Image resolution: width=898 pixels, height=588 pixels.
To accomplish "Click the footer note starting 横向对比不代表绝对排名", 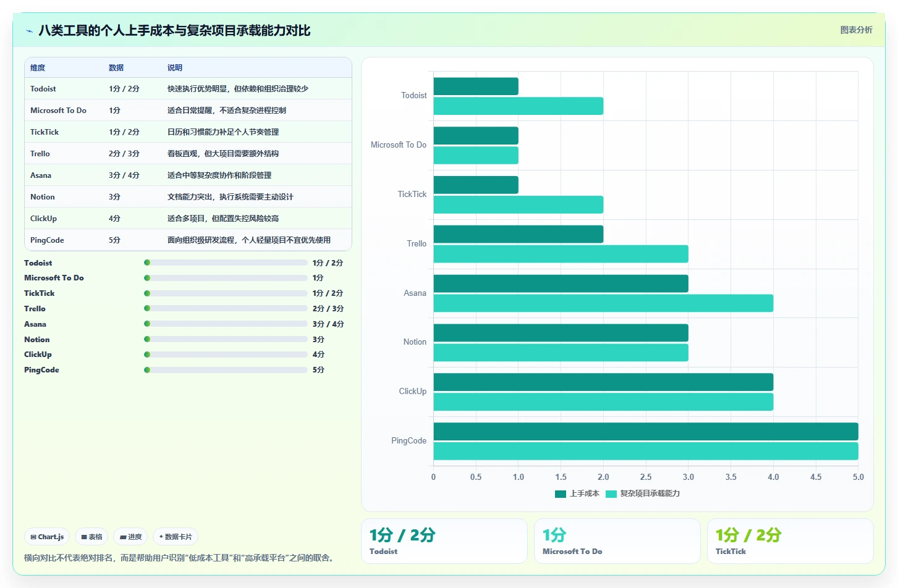I will 180,558.
